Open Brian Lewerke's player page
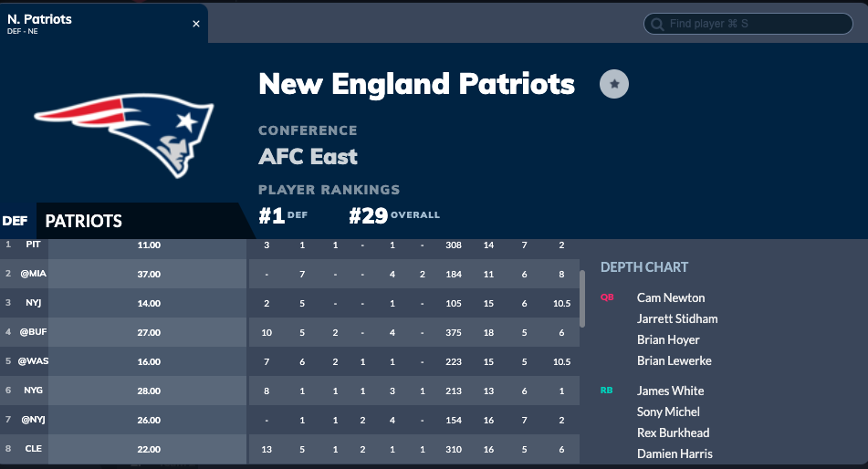This screenshot has height=469, width=868. coord(675,361)
